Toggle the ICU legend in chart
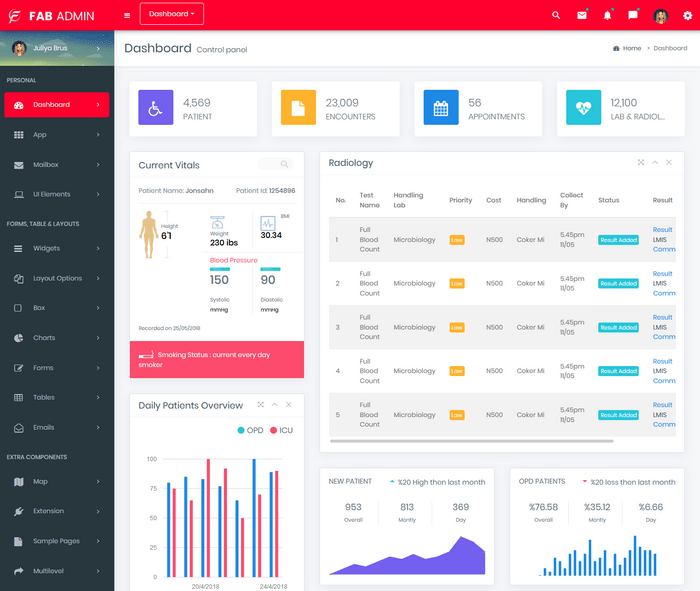The height and width of the screenshot is (591, 700). (282, 430)
